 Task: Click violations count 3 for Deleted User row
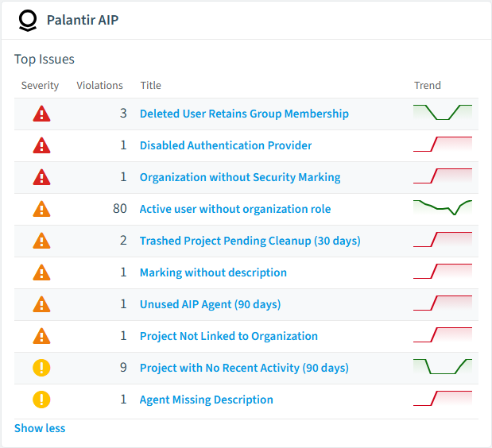(x=123, y=114)
